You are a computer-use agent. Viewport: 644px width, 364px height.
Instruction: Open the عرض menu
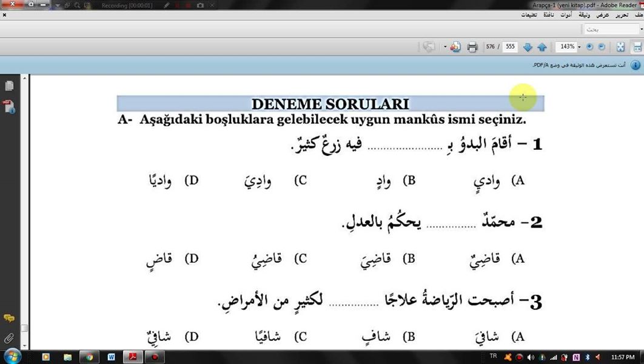[603, 15]
